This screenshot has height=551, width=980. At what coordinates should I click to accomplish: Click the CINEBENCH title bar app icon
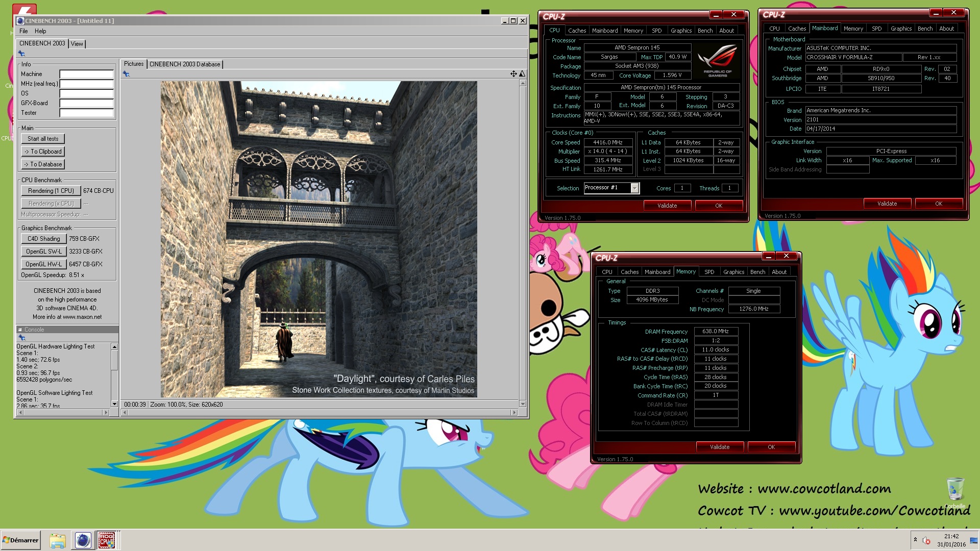coord(20,21)
